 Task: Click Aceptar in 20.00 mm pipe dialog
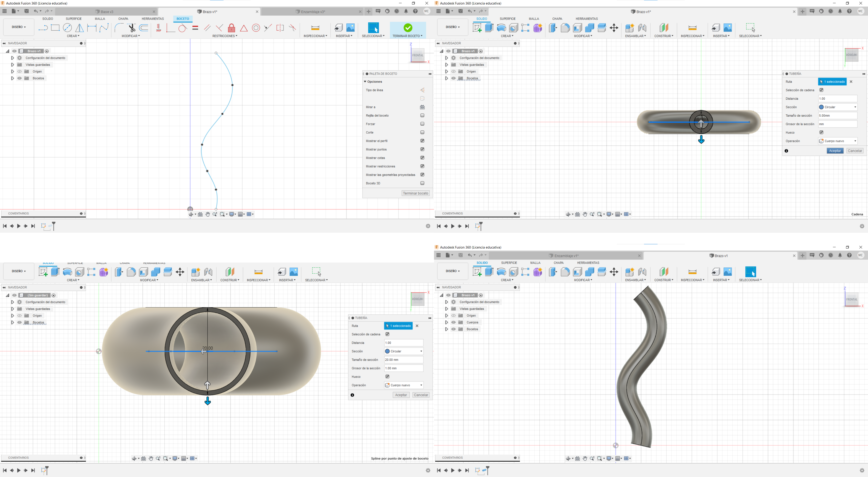point(401,395)
